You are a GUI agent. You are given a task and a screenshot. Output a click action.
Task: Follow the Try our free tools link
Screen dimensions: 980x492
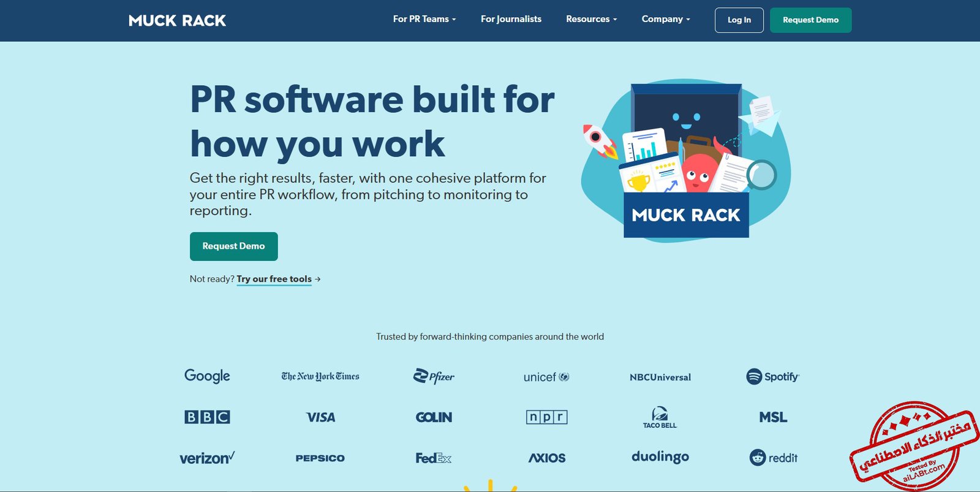coord(274,279)
